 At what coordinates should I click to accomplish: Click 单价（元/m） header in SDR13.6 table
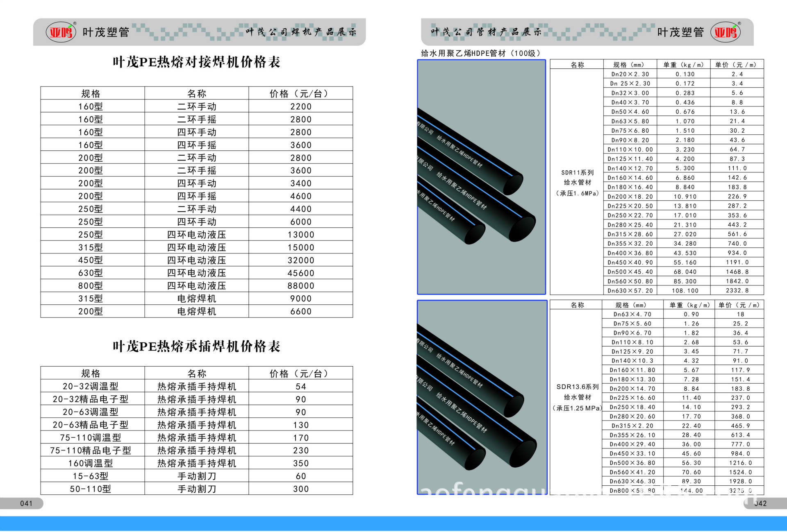(x=740, y=305)
